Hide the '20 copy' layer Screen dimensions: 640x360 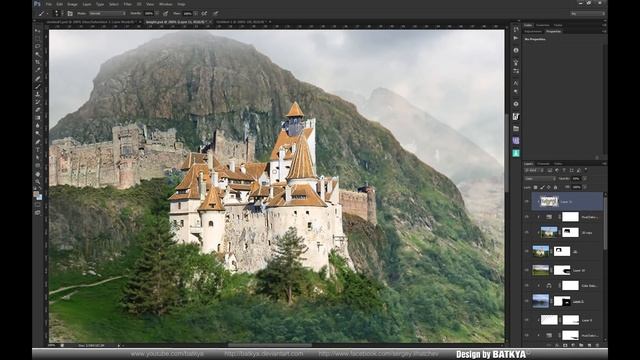[x=527, y=232]
